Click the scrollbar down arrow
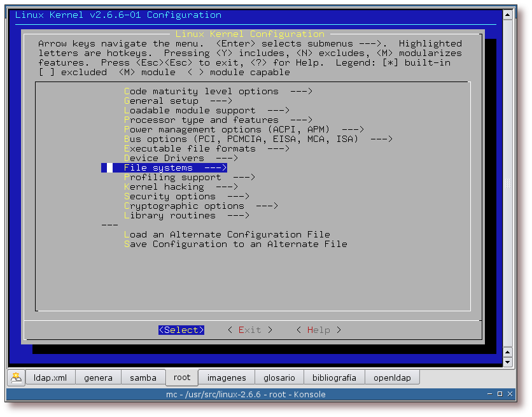The height and width of the screenshot is (417, 532). click(x=507, y=362)
